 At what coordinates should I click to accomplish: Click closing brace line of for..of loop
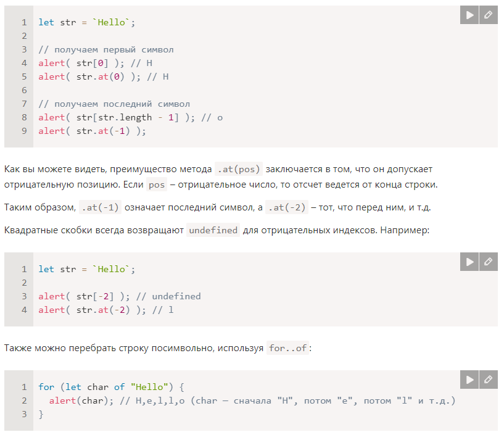(41, 414)
